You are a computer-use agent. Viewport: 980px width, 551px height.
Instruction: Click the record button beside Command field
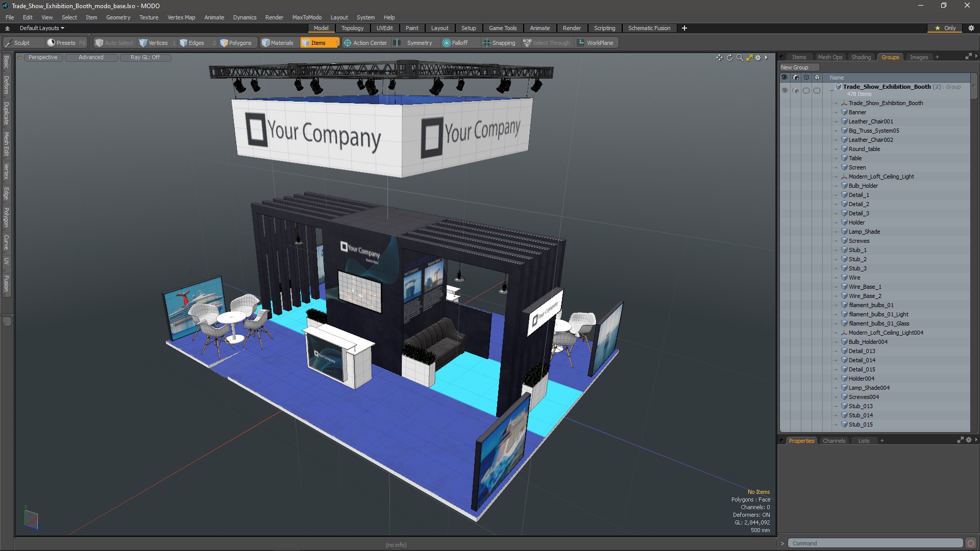point(971,543)
